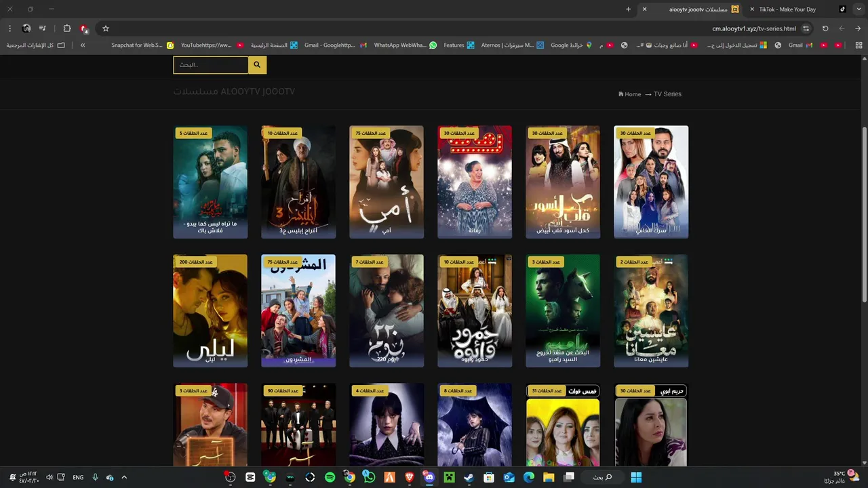Switch the ENG input language indicator
This screenshot has height=488, width=868.
click(78, 477)
